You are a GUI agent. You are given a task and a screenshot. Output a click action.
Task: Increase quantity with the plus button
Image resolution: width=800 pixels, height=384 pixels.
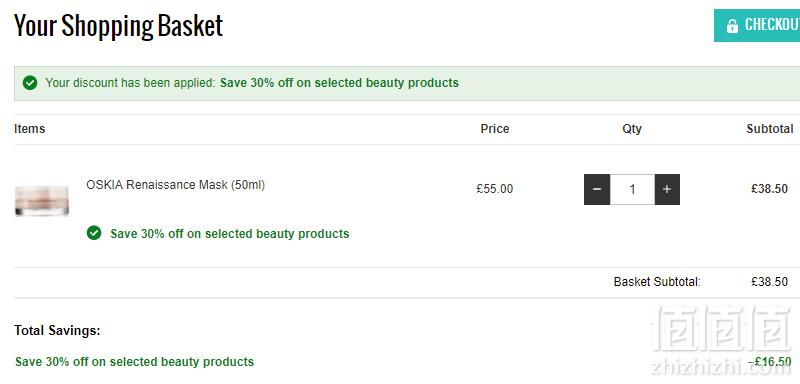pos(667,190)
